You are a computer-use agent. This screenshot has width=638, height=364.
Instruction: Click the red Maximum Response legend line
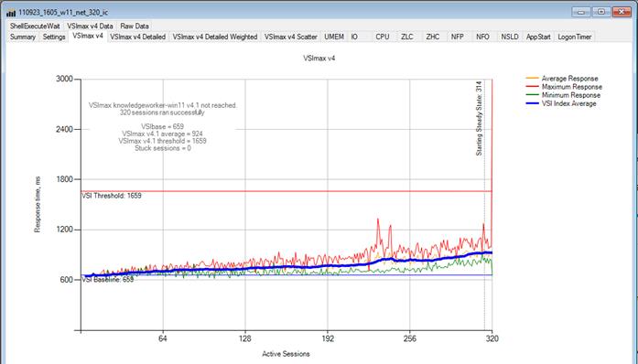(x=532, y=86)
